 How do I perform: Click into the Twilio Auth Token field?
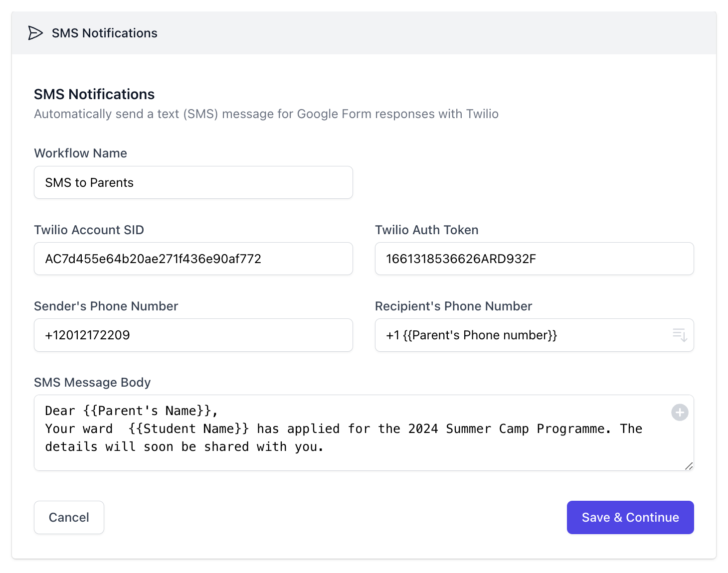[x=534, y=259]
